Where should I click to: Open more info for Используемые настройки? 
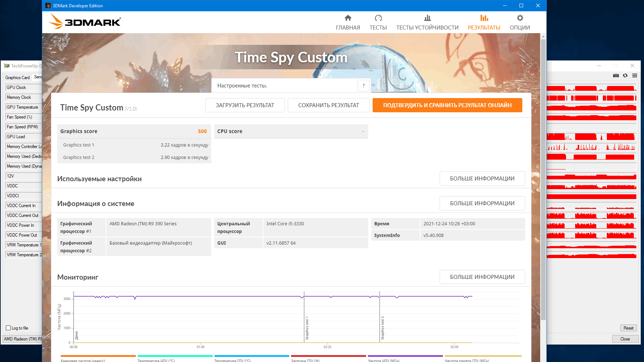tap(482, 179)
